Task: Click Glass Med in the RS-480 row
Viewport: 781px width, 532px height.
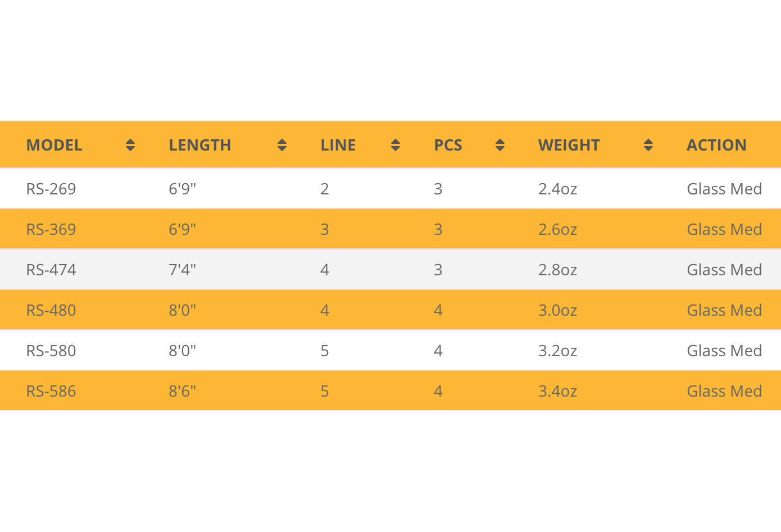Action: pyautogui.click(x=724, y=310)
